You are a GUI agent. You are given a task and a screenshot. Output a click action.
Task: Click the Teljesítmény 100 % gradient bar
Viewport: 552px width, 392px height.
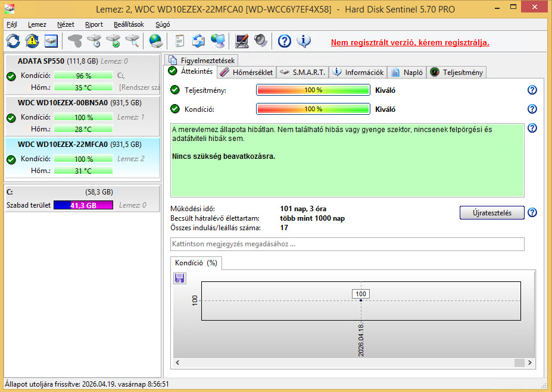(x=313, y=90)
